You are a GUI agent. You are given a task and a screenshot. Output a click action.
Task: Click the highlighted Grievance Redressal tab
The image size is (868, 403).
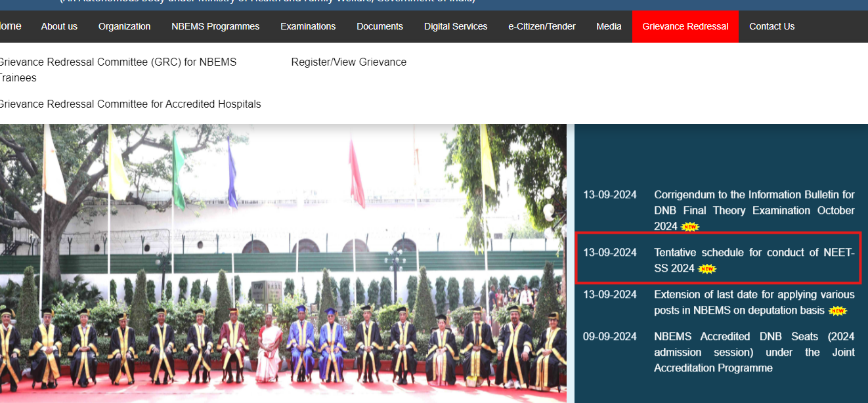tap(685, 26)
